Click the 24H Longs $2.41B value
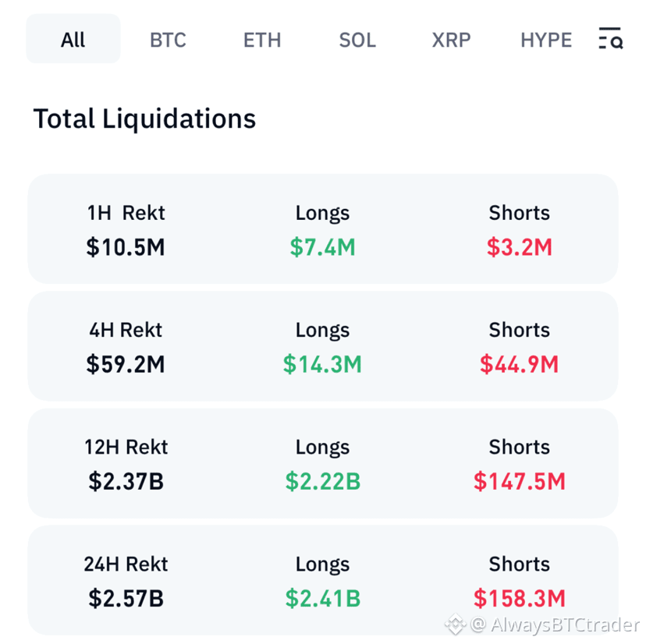 [x=322, y=598]
